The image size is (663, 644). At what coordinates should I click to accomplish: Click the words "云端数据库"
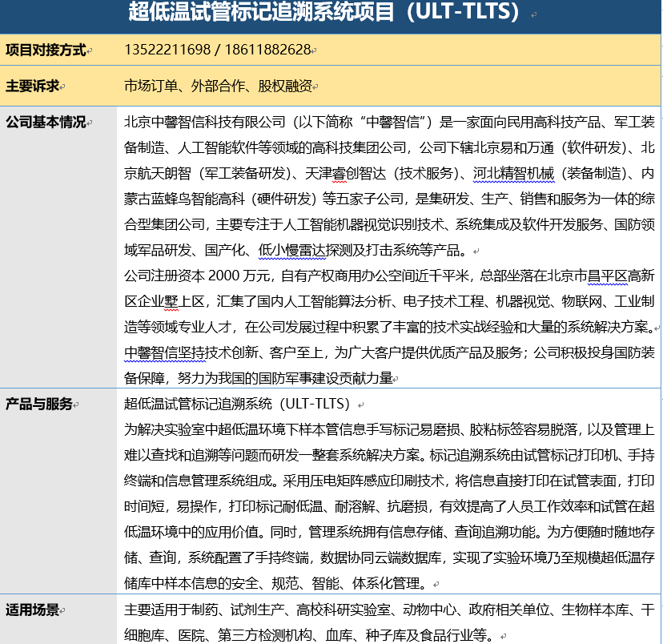coord(408,557)
